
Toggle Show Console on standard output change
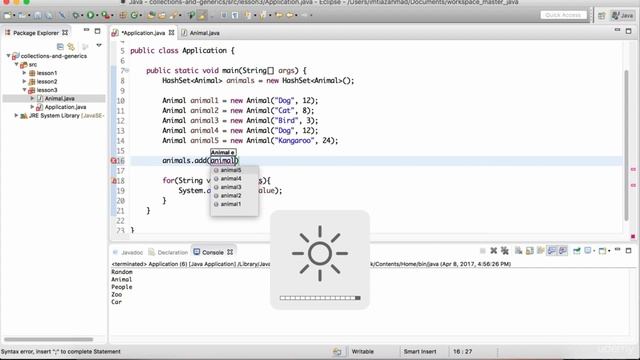[551, 251]
